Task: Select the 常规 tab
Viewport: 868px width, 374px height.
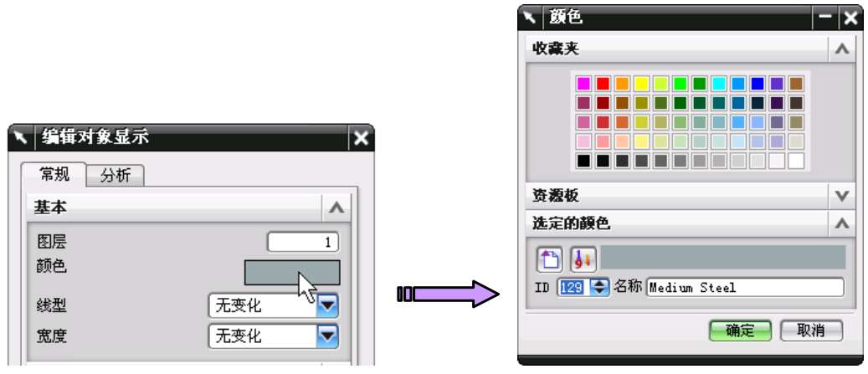Action: (x=54, y=174)
